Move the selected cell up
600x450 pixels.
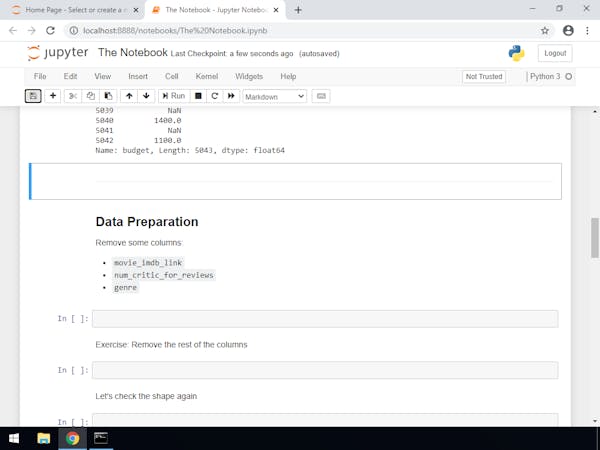tap(129, 96)
